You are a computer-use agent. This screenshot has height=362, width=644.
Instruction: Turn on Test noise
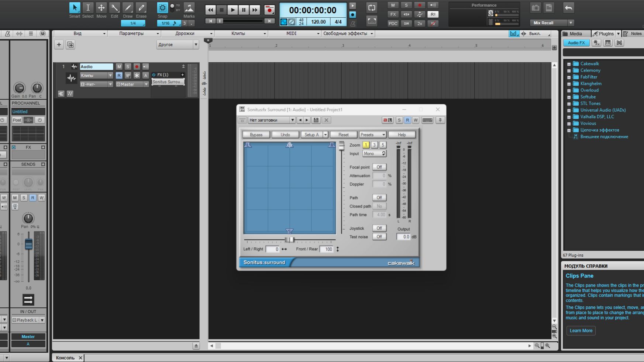379,237
